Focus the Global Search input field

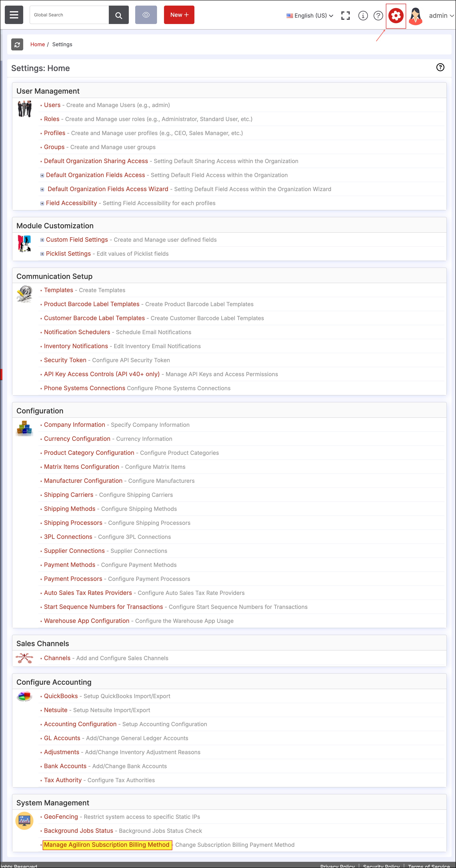[69, 15]
